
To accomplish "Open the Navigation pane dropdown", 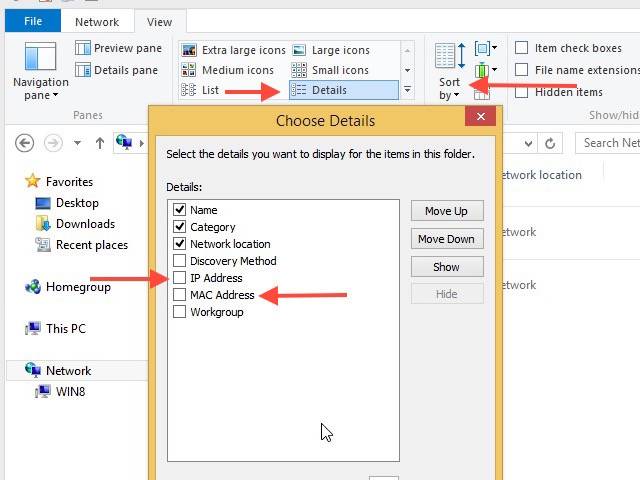I will pos(40,72).
